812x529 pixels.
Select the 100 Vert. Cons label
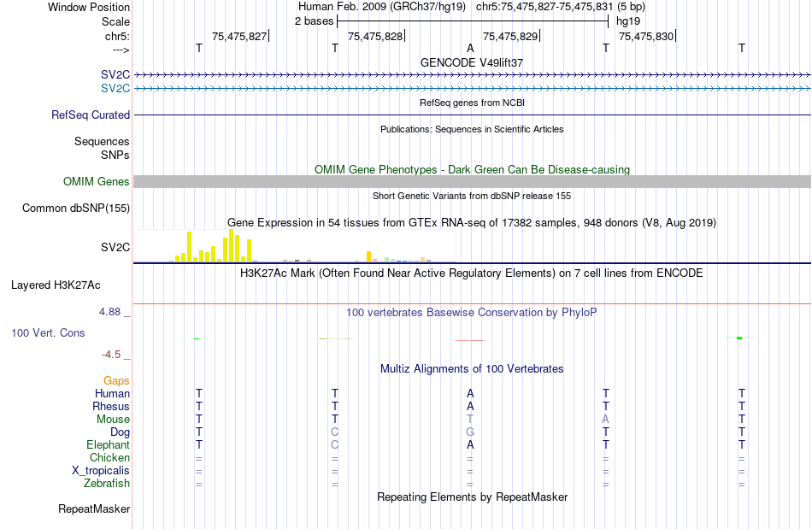pyautogui.click(x=48, y=332)
